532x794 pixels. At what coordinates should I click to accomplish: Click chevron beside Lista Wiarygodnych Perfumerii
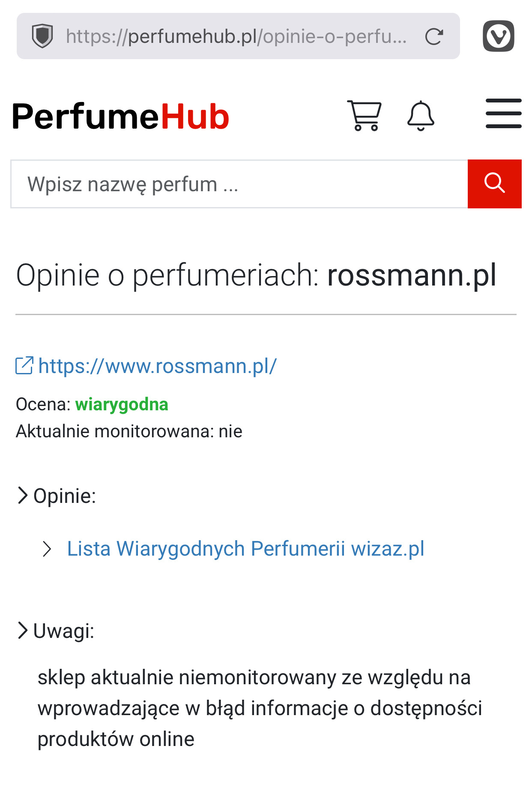(47, 549)
